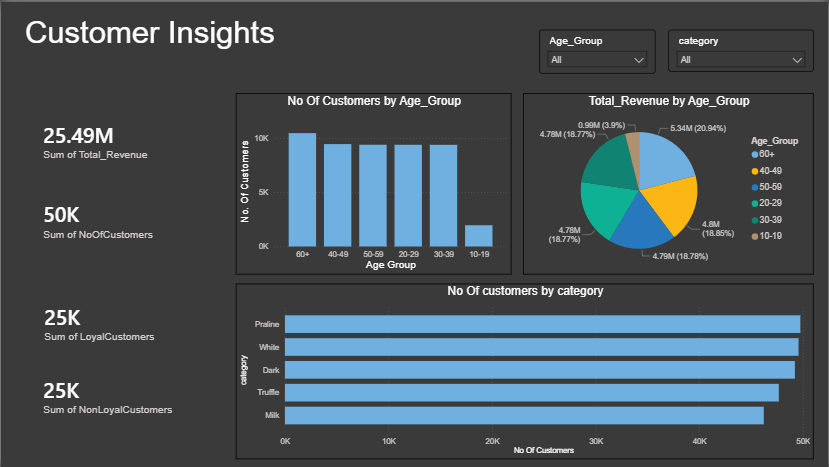
Task: Click the 50K Sum of NoOfCustomers card
Action: click(x=98, y=223)
